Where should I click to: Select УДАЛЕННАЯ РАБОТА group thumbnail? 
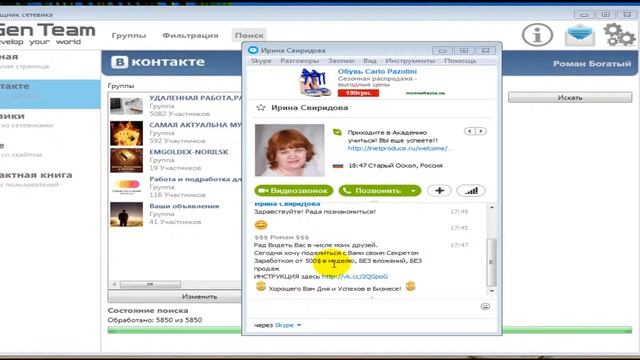tap(127, 106)
